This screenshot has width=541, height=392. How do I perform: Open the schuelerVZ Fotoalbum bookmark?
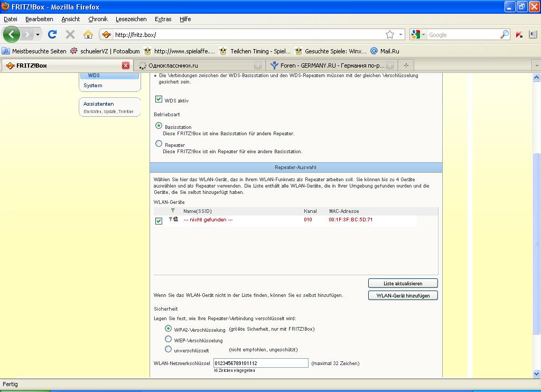(x=105, y=51)
